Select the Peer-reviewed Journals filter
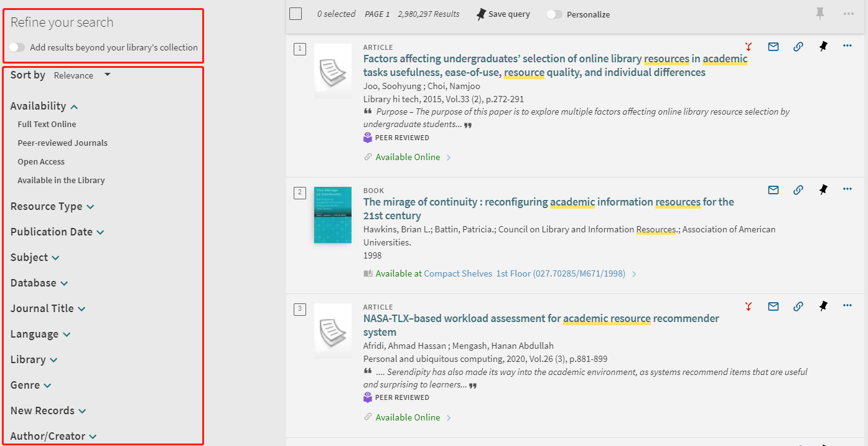The image size is (868, 446). [x=62, y=143]
